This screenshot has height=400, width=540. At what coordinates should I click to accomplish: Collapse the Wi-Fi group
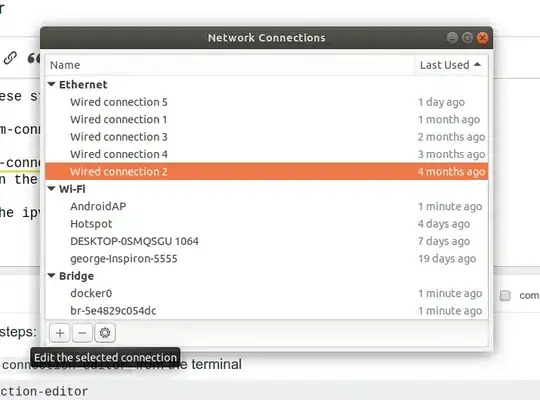[52, 189]
